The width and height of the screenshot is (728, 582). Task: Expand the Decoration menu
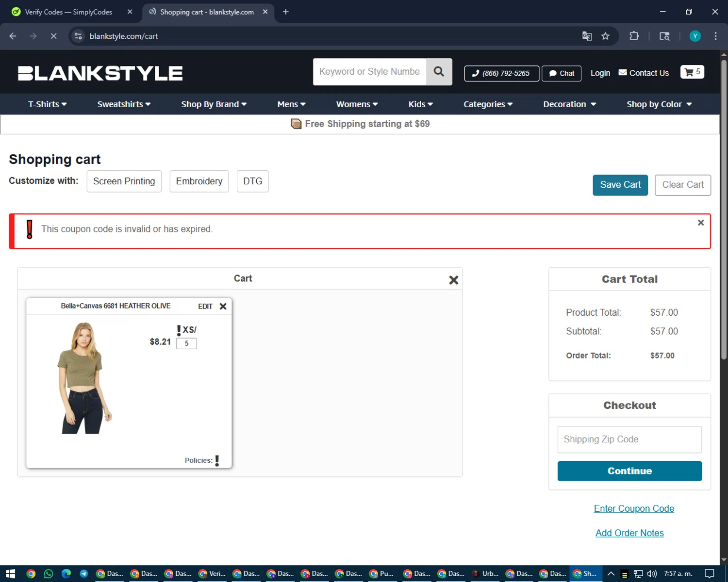point(569,104)
